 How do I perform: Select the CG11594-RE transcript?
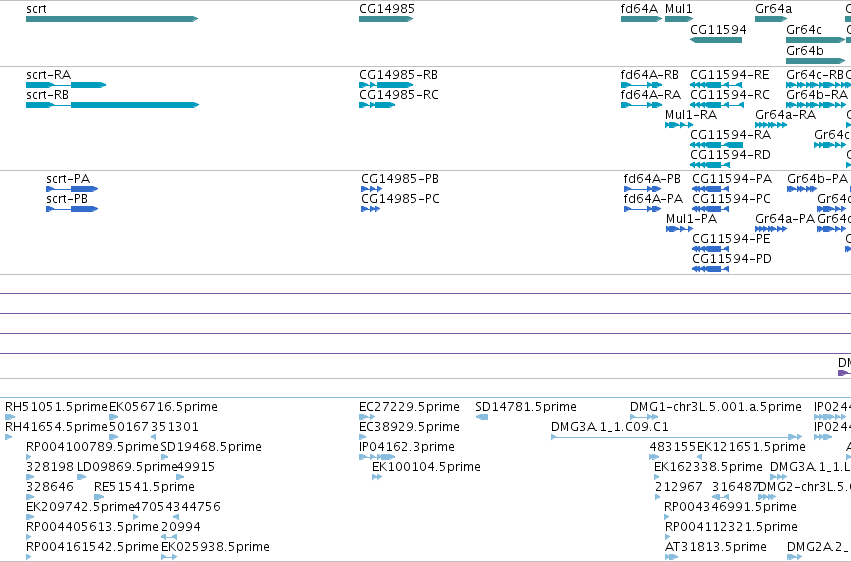(x=716, y=85)
